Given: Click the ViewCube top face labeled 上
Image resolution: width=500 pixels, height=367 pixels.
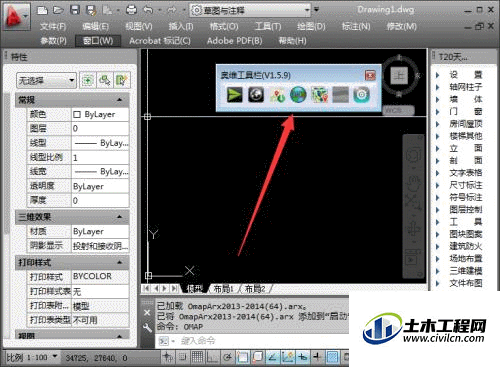Looking at the screenshot, I should pyautogui.click(x=399, y=76).
